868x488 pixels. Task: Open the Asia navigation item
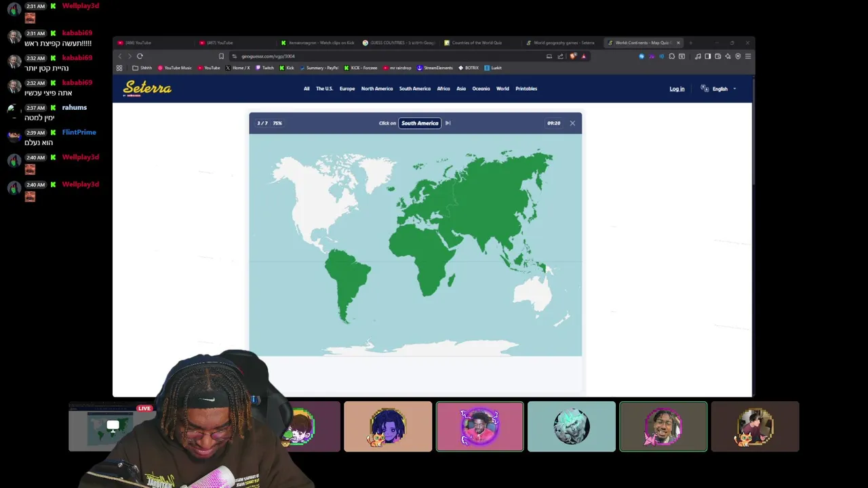[461, 89]
